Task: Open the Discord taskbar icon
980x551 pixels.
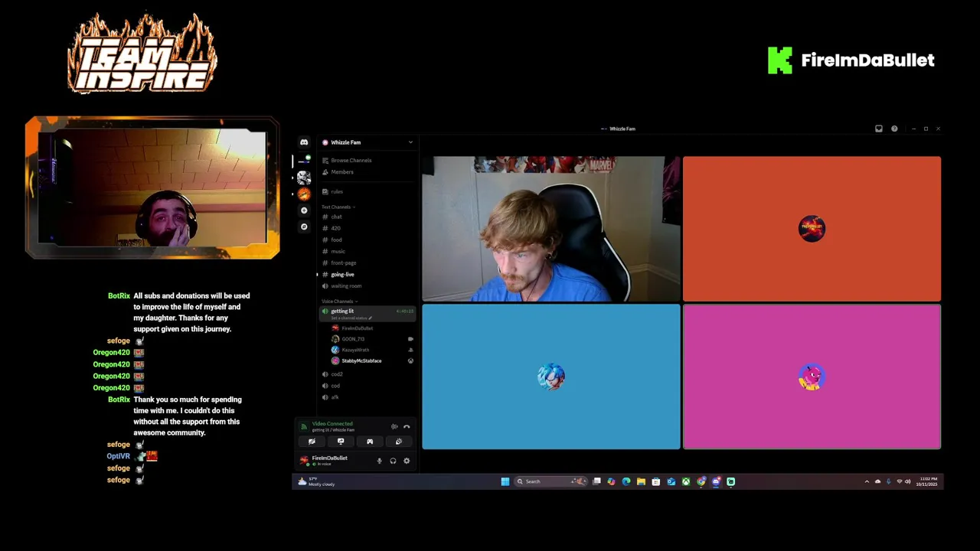Action: pyautogui.click(x=716, y=481)
